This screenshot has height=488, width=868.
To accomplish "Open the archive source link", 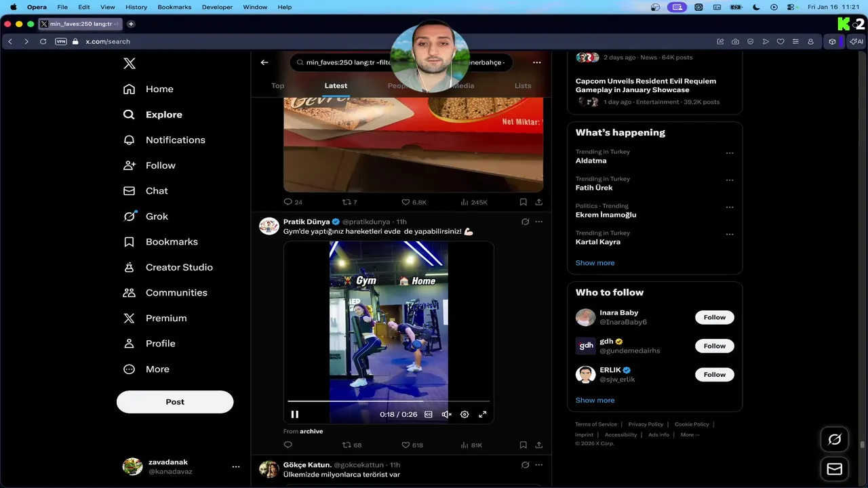I will [311, 431].
